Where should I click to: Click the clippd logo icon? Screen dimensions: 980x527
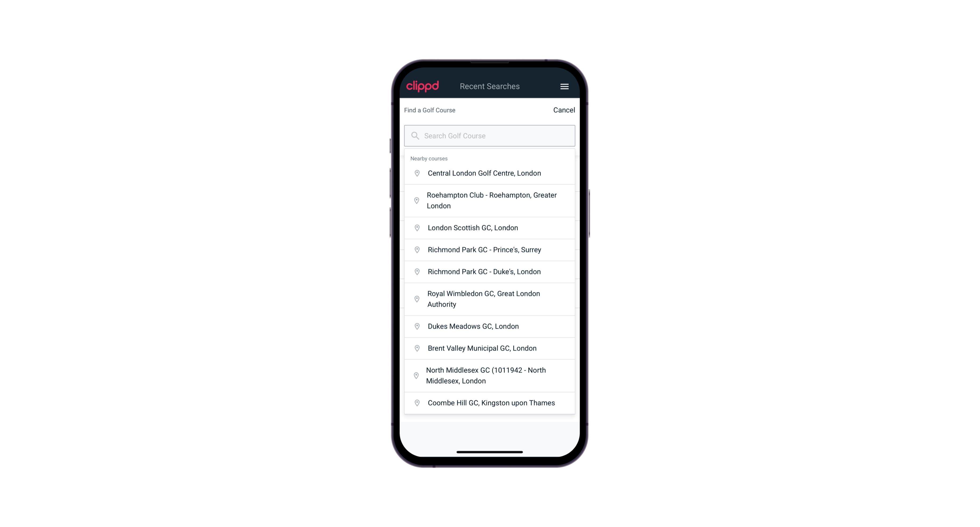(423, 86)
